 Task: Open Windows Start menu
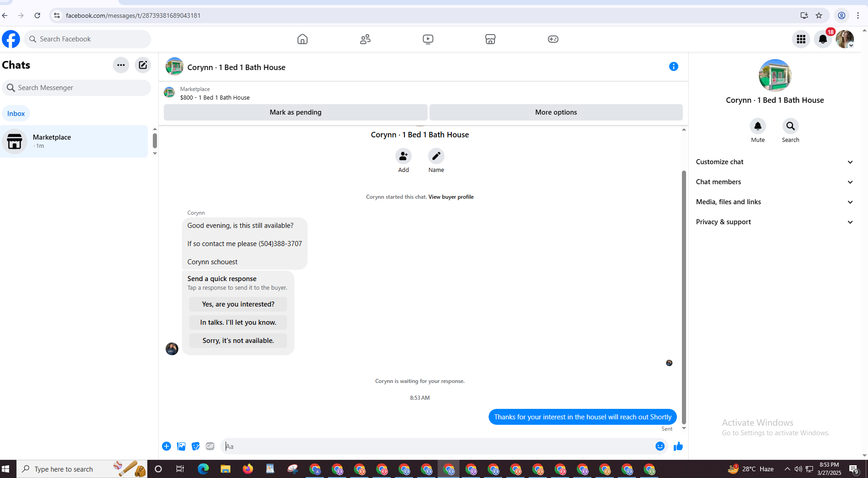pos(5,469)
